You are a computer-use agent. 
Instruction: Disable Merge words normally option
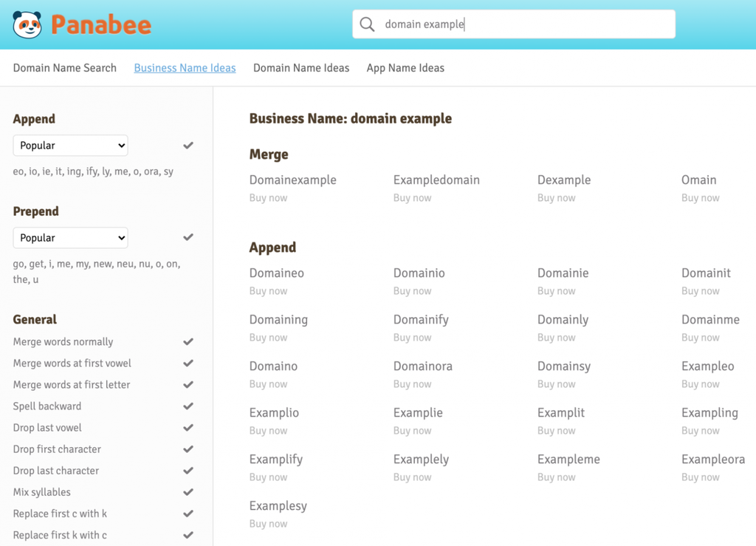(188, 341)
